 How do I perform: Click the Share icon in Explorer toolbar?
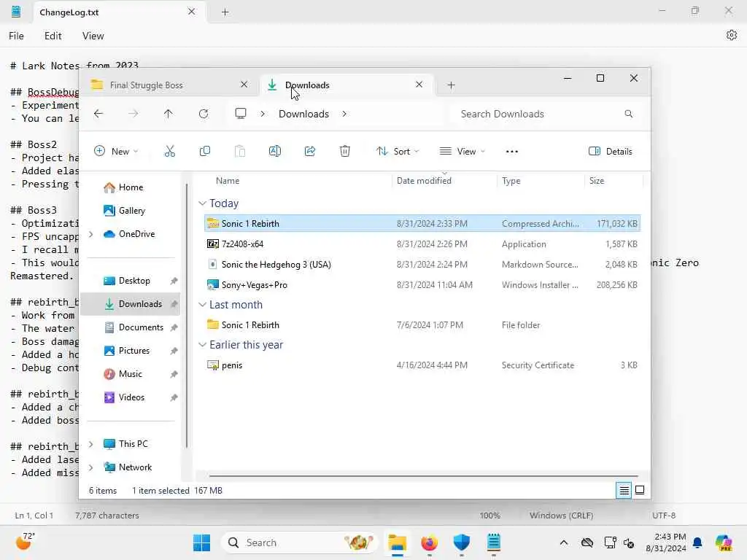309,152
